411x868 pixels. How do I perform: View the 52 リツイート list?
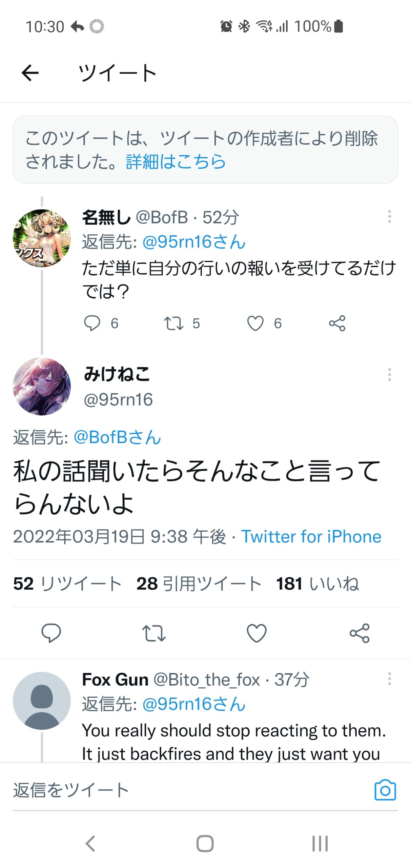coord(67,584)
